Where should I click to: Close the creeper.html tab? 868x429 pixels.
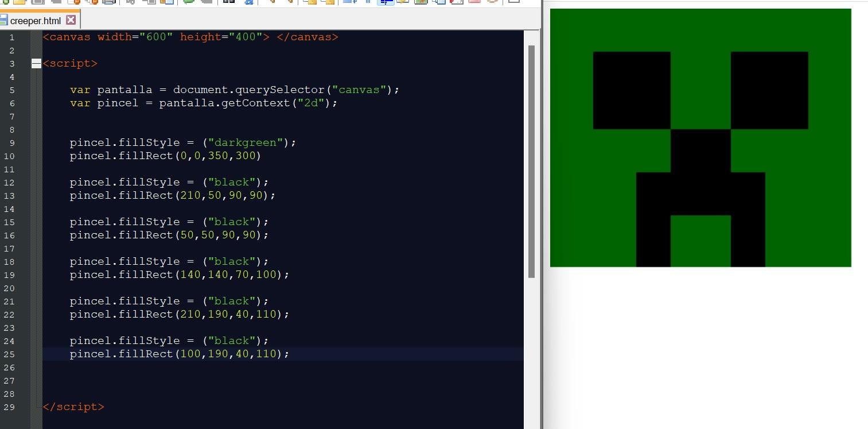[x=71, y=20]
